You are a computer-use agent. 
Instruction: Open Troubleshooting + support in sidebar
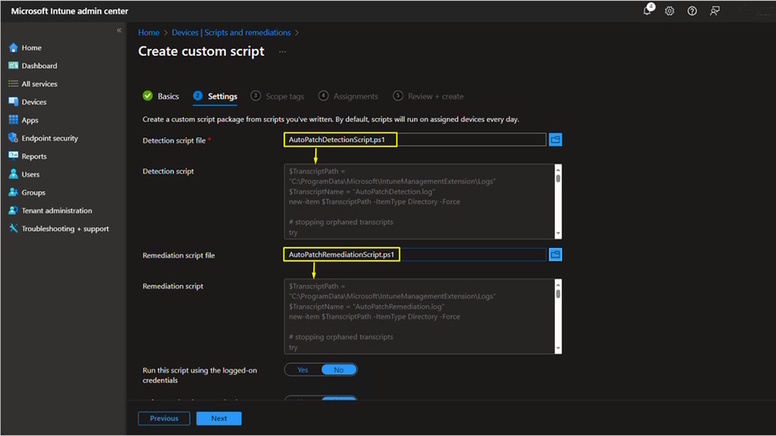click(65, 228)
